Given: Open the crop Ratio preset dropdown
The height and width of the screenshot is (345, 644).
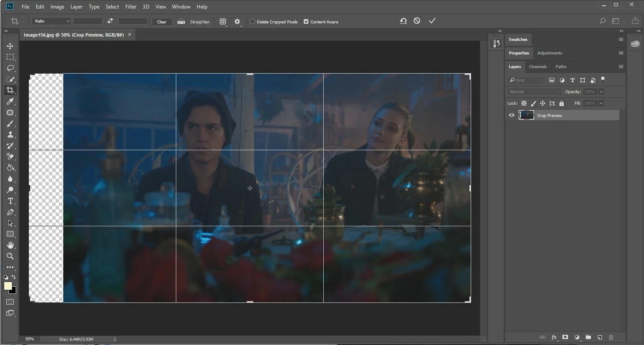Looking at the screenshot, I should [x=51, y=21].
